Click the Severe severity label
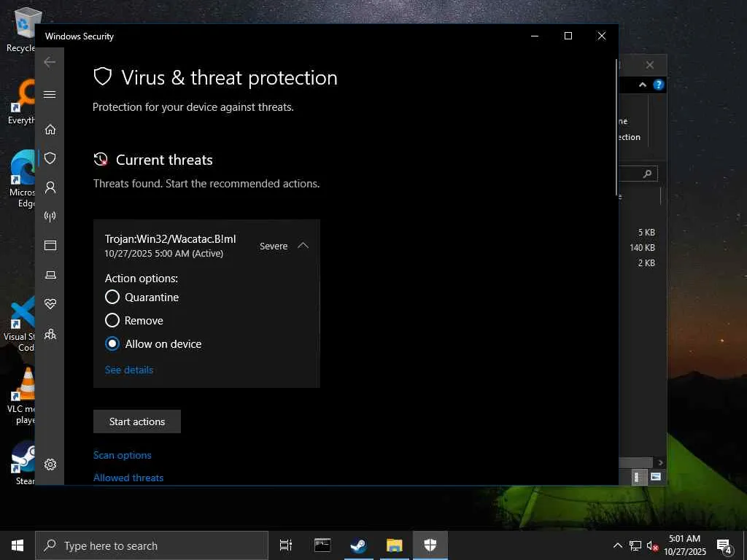This screenshot has height=560, width=747. click(274, 246)
